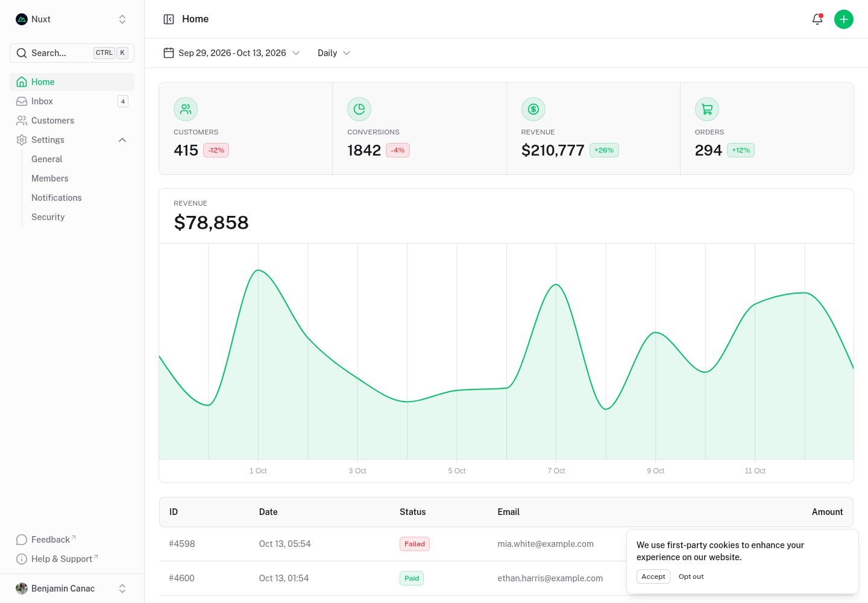Click the 7 Oct chart axis label

click(x=556, y=471)
